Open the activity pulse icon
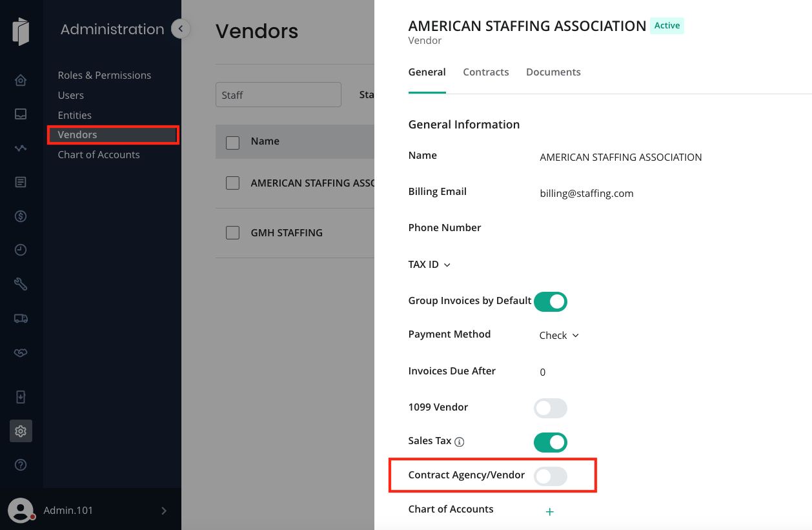Image resolution: width=812 pixels, height=530 pixels. point(21,148)
